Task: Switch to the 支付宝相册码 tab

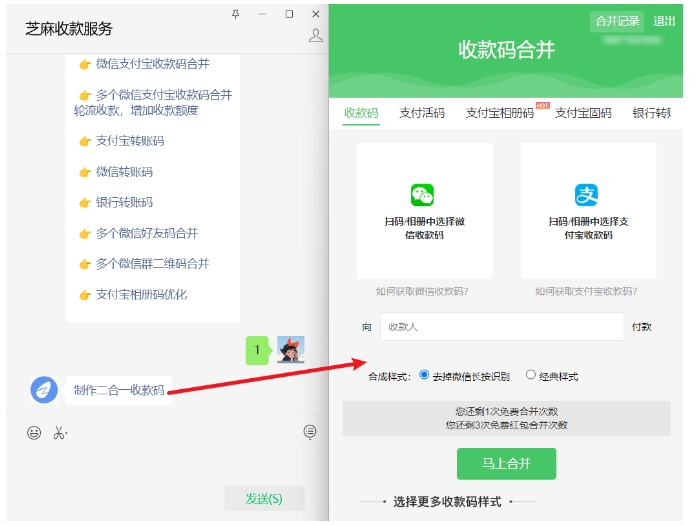Action: click(500, 113)
